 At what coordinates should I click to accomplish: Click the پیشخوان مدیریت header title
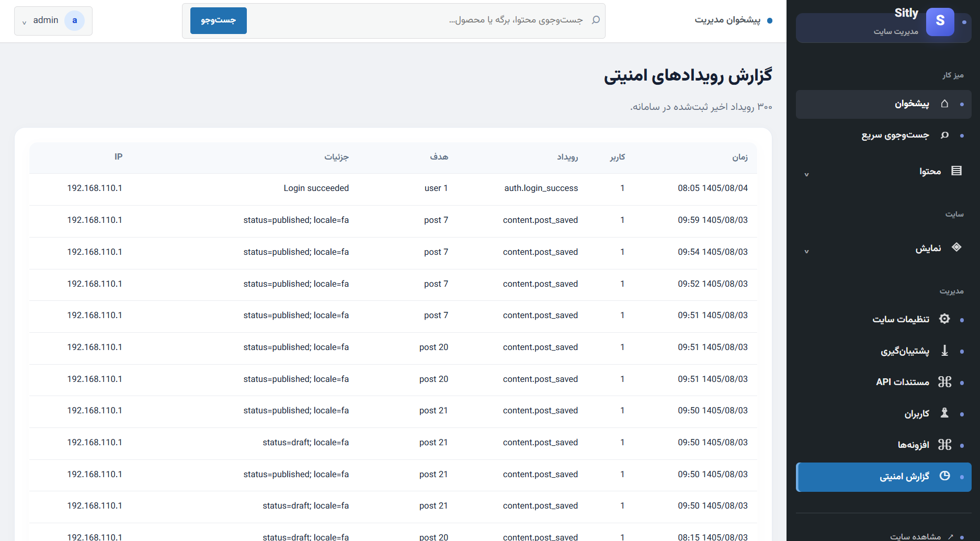[727, 20]
